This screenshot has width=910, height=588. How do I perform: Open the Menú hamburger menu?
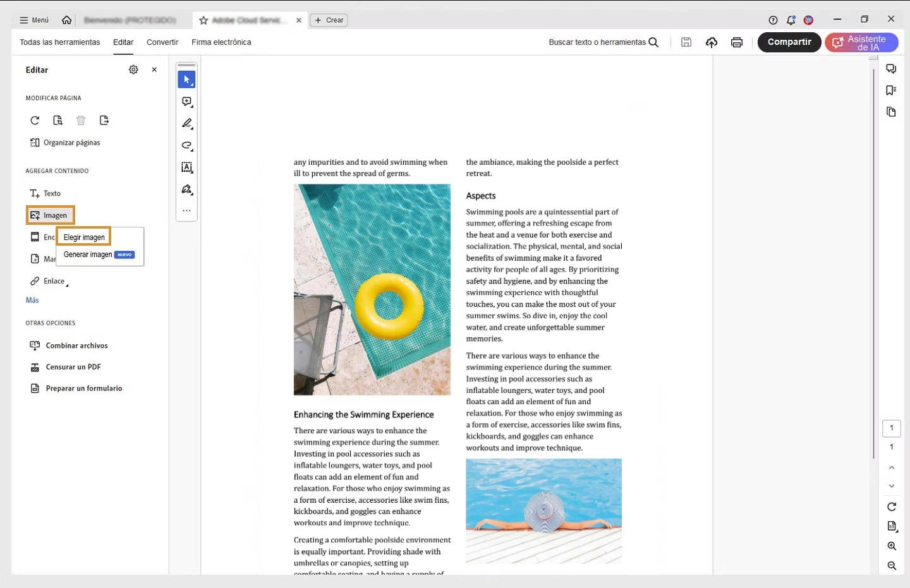coord(34,20)
